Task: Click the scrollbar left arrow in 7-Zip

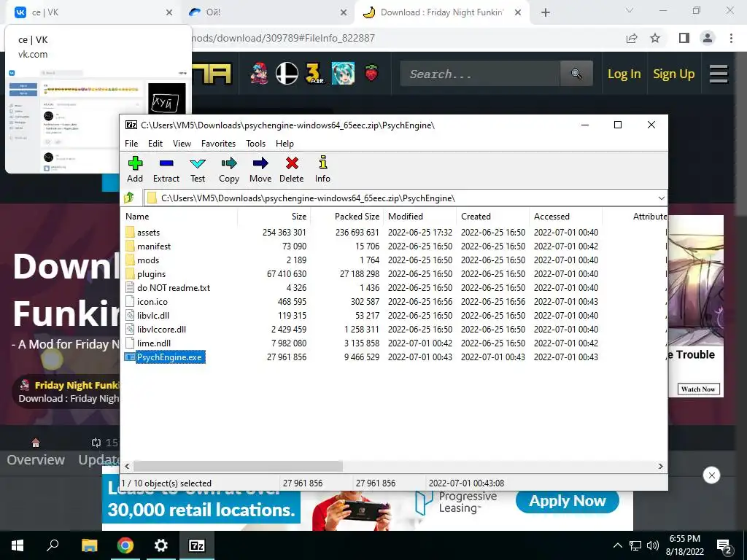Action: click(127, 466)
